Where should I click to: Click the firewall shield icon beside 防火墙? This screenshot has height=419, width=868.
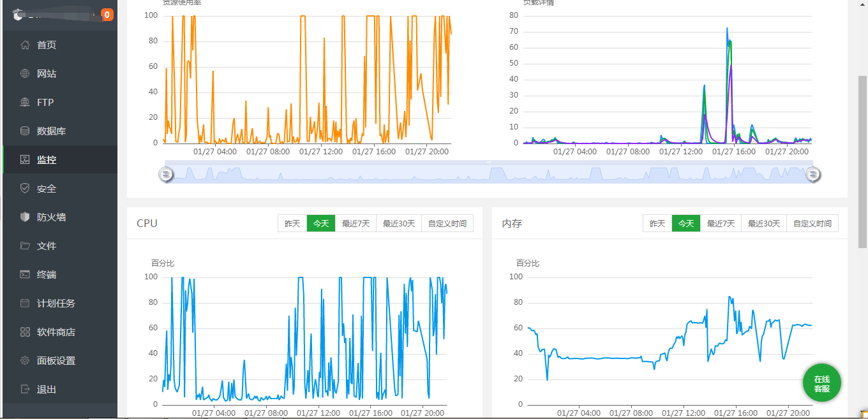[x=25, y=217]
